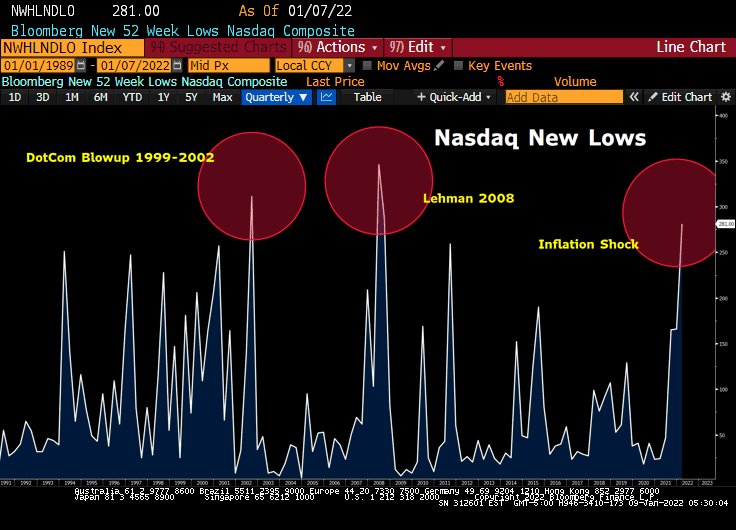Open the end date calendar picker icon

click(x=177, y=65)
